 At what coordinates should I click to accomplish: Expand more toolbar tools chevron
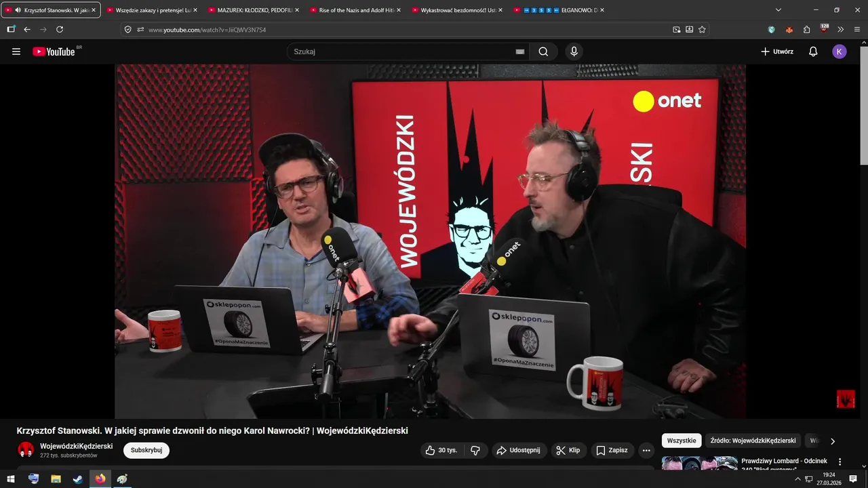click(x=840, y=29)
